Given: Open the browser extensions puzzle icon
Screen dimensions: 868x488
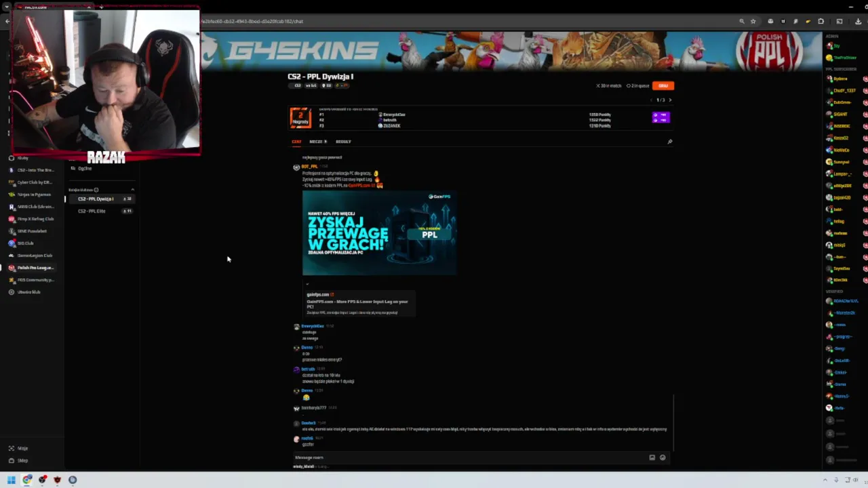Looking at the screenshot, I should tap(821, 21).
